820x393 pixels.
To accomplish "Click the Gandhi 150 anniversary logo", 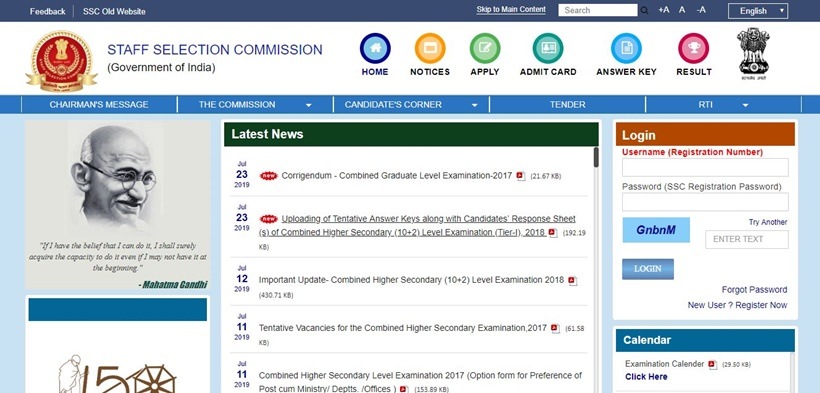I will point(117,374).
